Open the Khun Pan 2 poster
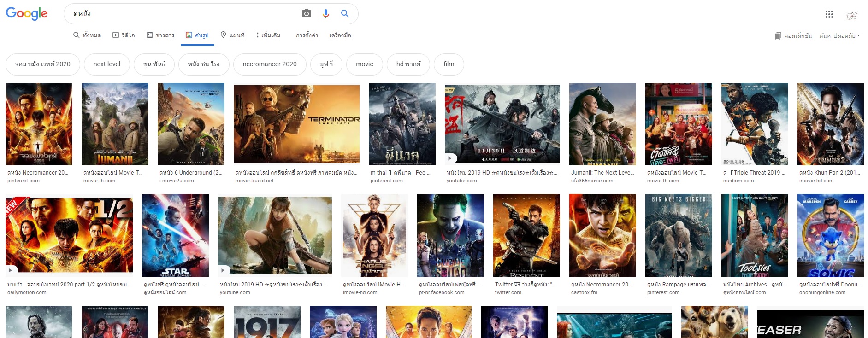Viewport: 868px width, 338px height. point(831,124)
